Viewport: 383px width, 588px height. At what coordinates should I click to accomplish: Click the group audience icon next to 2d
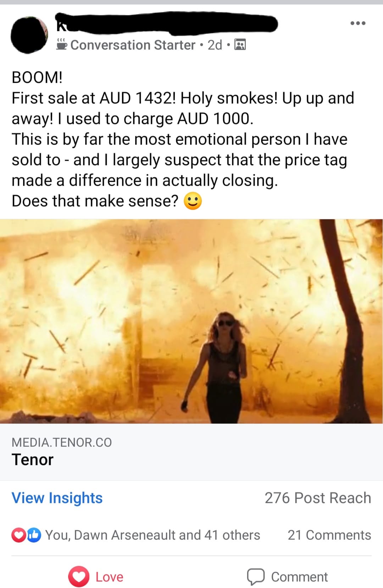[x=240, y=45]
